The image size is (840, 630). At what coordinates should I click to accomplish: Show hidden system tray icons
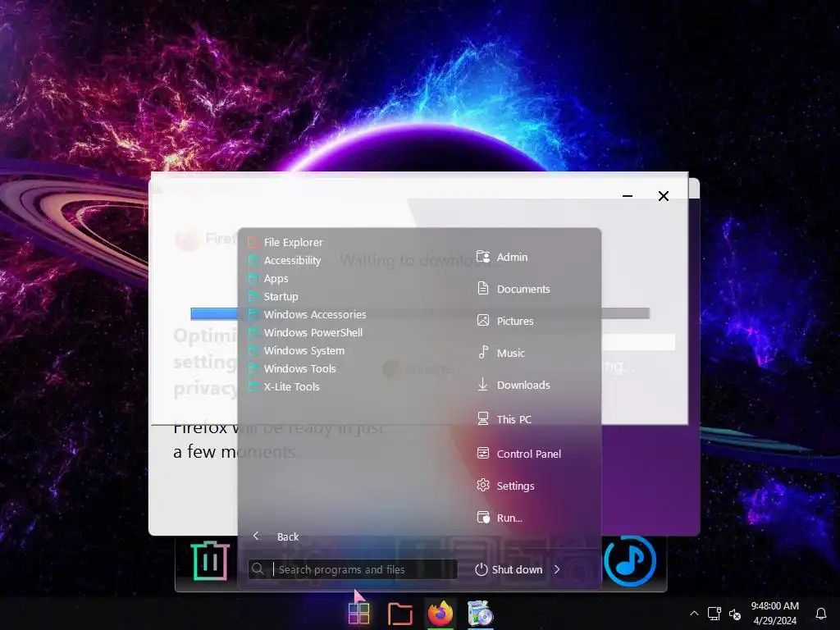tap(694, 614)
